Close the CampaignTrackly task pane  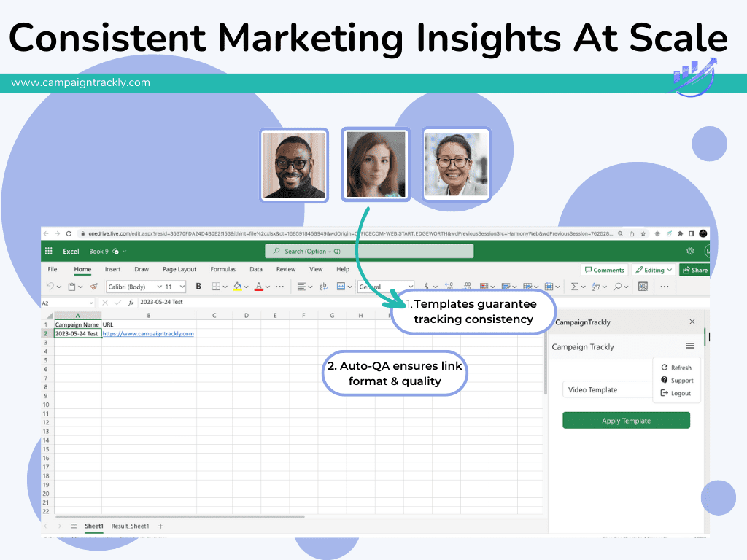click(x=692, y=322)
